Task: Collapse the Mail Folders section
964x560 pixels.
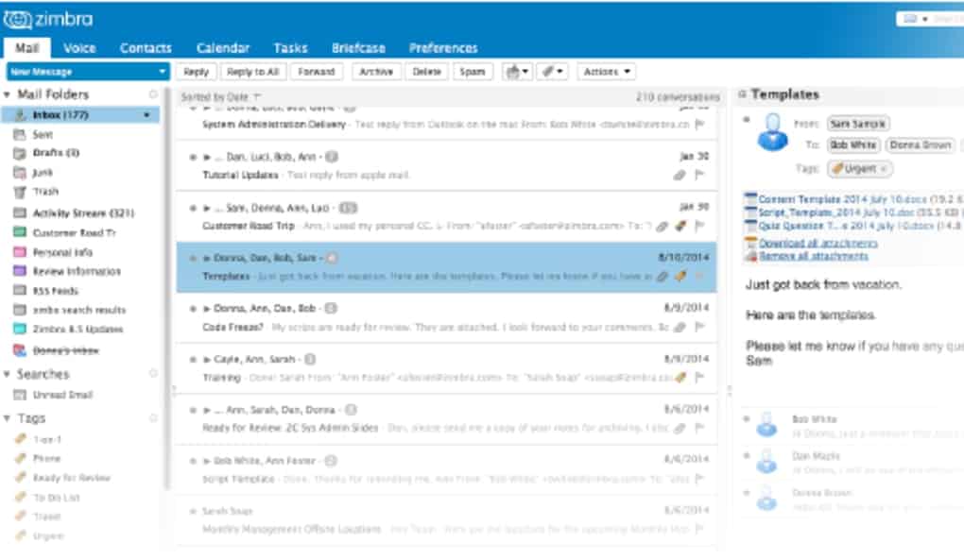Action: tap(8, 94)
